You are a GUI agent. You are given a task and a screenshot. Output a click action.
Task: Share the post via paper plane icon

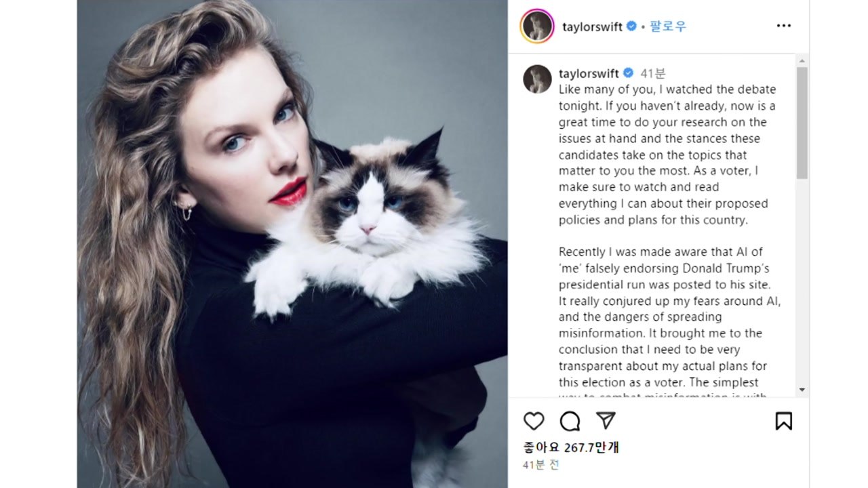(606, 421)
